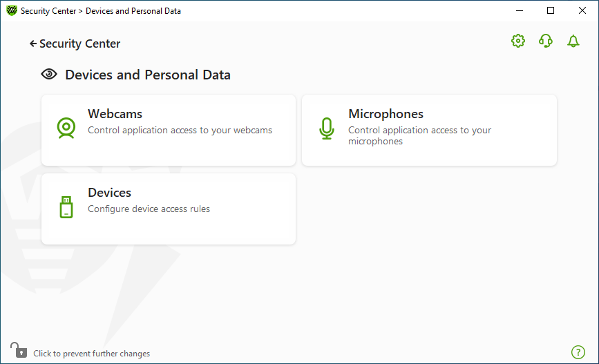Viewport: 599px width, 364px height.
Task: Maximize the Security Center window
Action: pyautogui.click(x=551, y=10)
